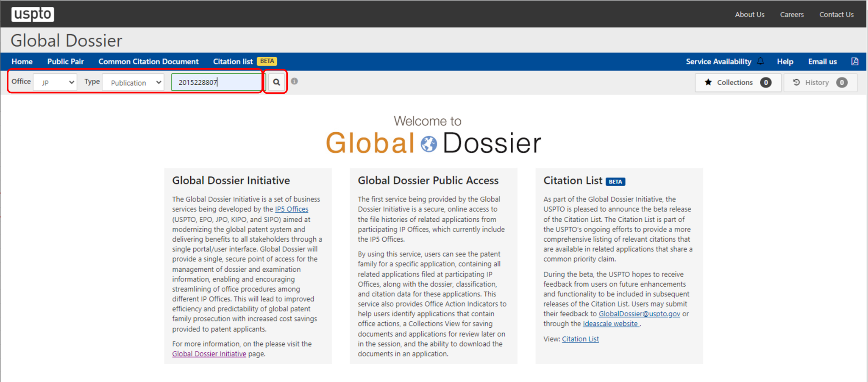This screenshot has height=382, width=868.
Task: Open Citation list BETA in navbar
Action: click(x=244, y=61)
